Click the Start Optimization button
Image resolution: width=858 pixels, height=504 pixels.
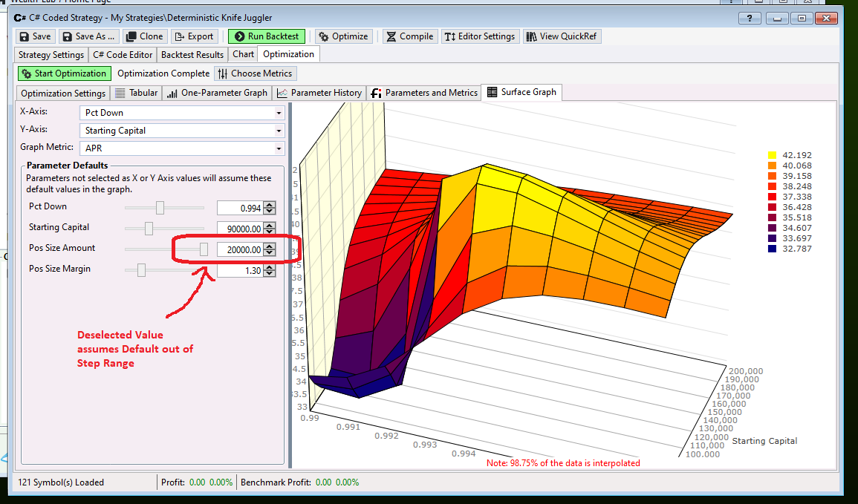64,73
